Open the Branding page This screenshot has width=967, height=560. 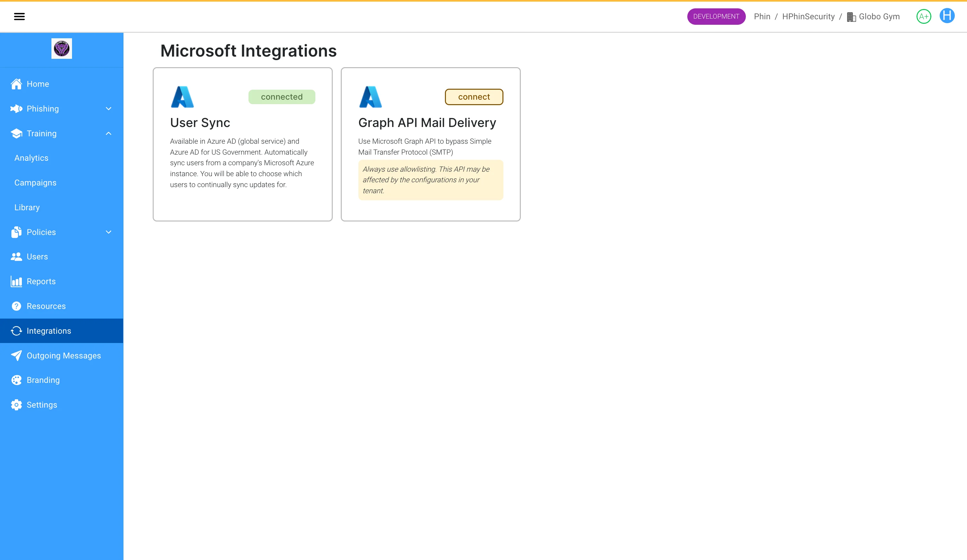62,380
